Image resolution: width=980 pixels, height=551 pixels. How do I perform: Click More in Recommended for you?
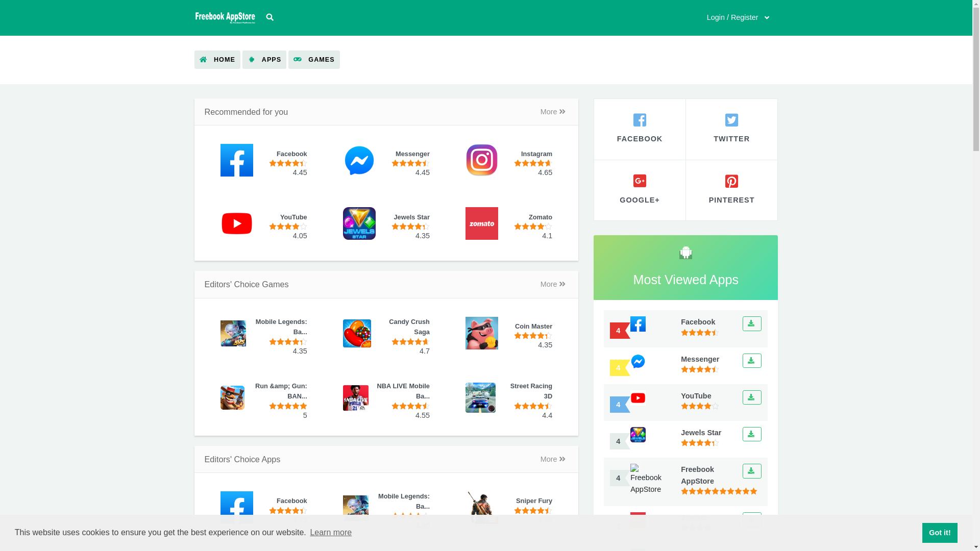[553, 112]
